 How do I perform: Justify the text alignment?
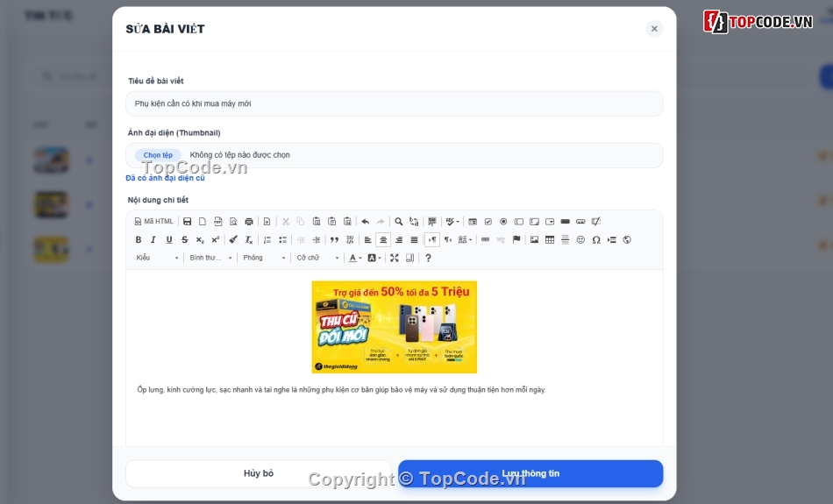[414, 239]
